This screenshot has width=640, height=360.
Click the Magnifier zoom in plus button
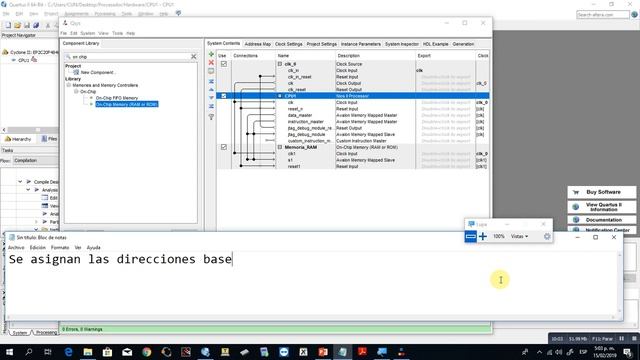coord(483,236)
